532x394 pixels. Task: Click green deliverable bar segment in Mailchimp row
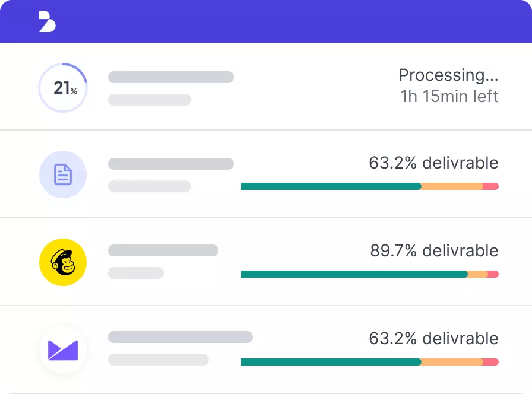point(354,274)
